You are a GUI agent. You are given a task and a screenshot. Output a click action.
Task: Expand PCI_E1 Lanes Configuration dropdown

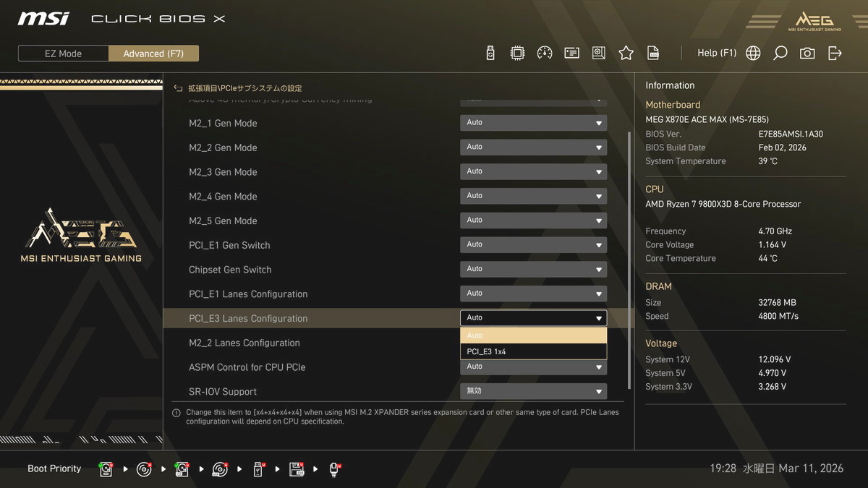[x=533, y=294]
